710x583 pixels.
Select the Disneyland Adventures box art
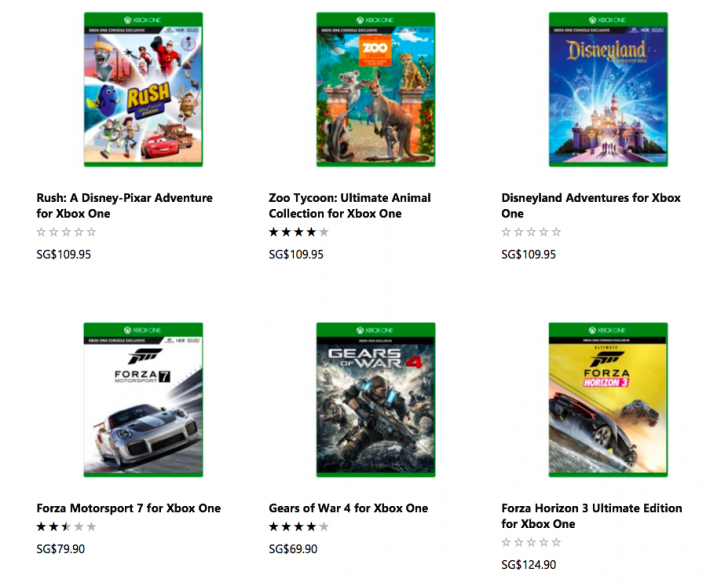coord(608,89)
